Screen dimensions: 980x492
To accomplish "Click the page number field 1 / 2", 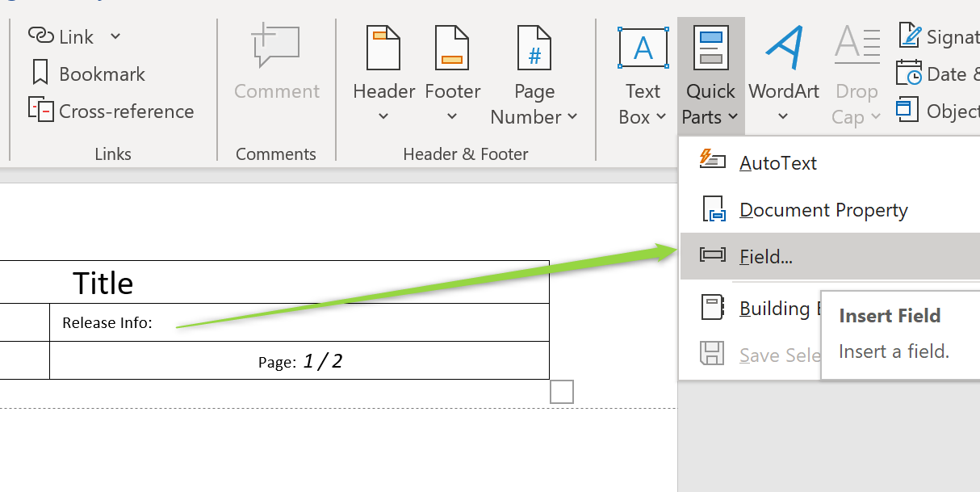I will click(x=322, y=361).
